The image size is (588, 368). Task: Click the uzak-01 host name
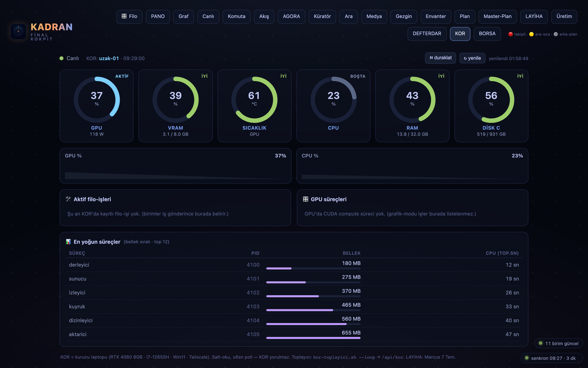tap(109, 58)
